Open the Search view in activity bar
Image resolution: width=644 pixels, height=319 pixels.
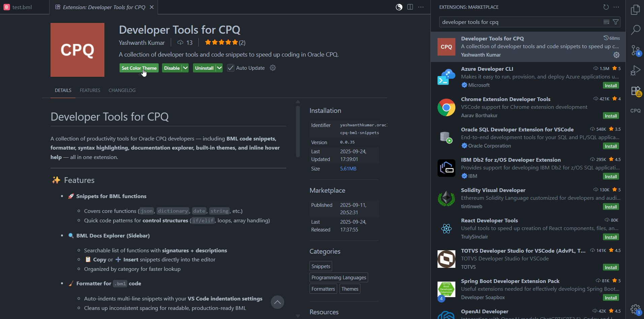point(635,30)
